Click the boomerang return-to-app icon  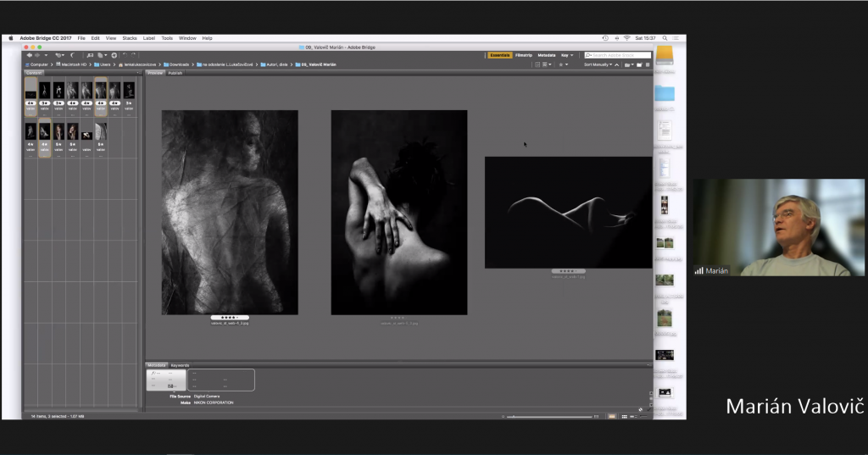click(72, 55)
